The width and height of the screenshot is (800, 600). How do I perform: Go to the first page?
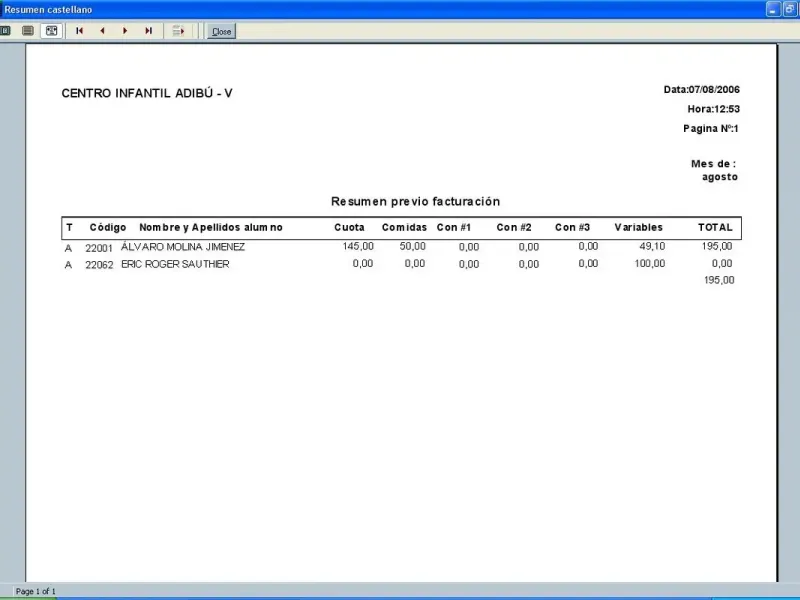coord(79,31)
